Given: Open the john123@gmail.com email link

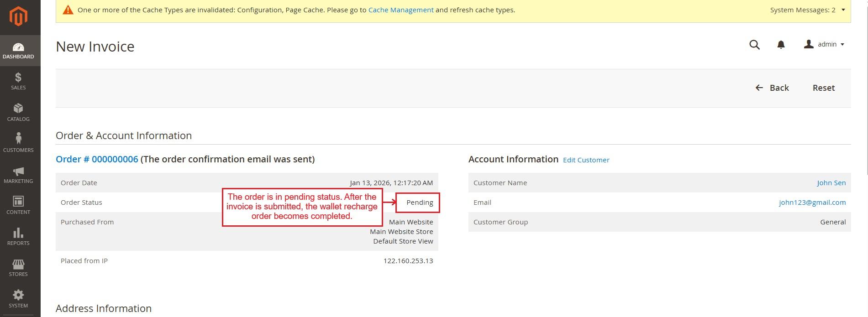Looking at the screenshot, I should coord(812,203).
